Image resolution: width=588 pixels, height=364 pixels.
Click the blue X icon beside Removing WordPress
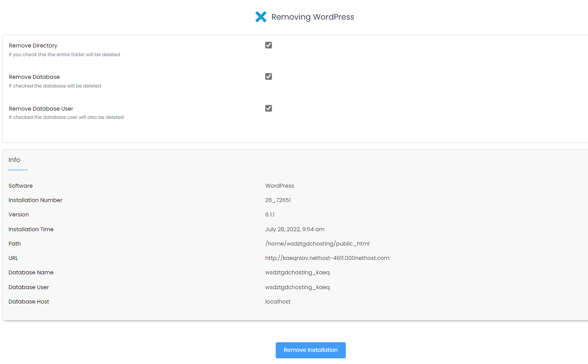point(260,17)
